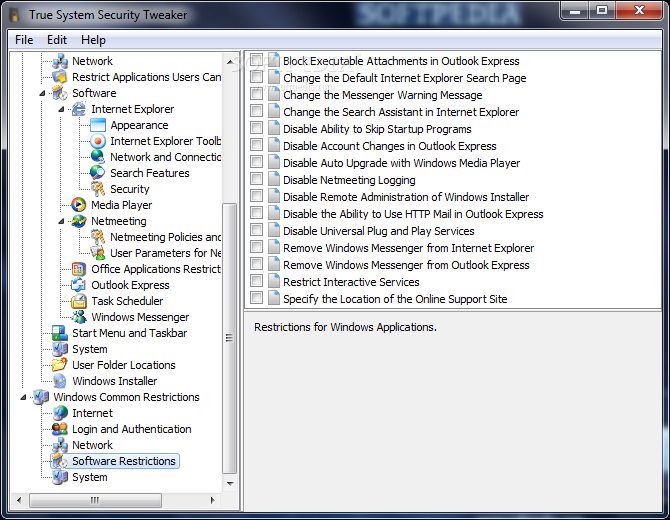Select Remove Windows Messenger from Outlook Express text

[x=406, y=265]
